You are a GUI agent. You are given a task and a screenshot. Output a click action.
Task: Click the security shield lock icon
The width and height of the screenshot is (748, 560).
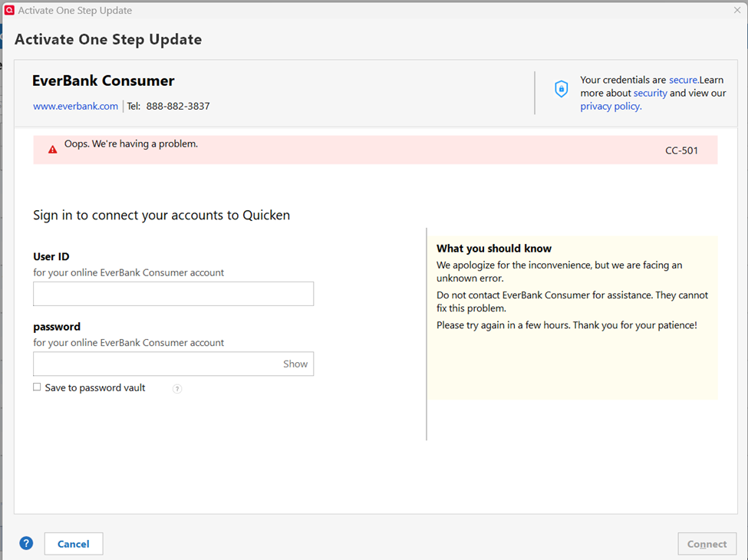pyautogui.click(x=561, y=90)
